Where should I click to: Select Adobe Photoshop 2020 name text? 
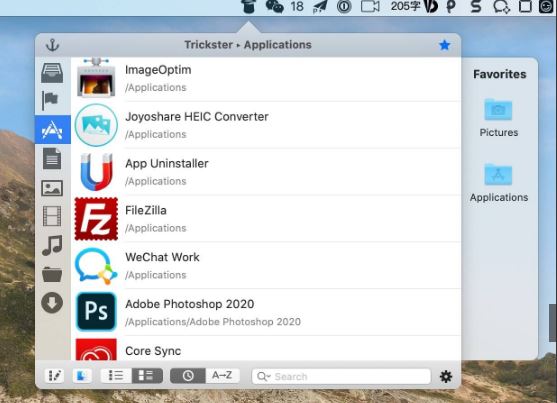[x=190, y=304]
